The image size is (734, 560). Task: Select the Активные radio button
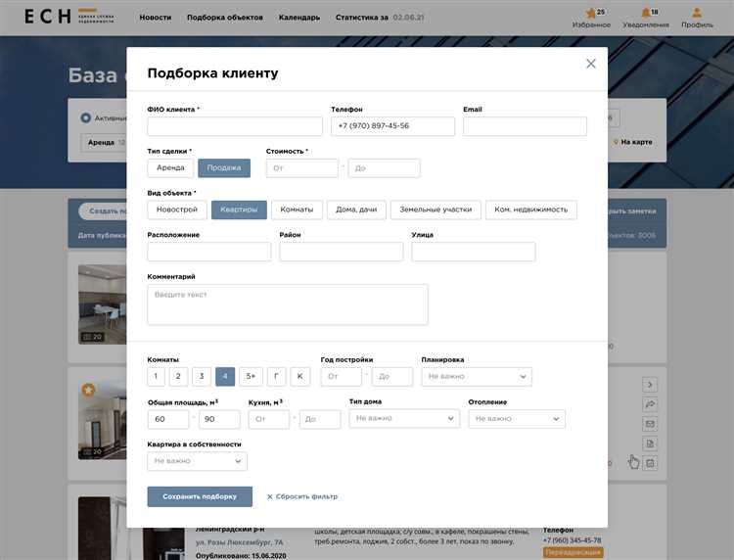tap(86, 117)
